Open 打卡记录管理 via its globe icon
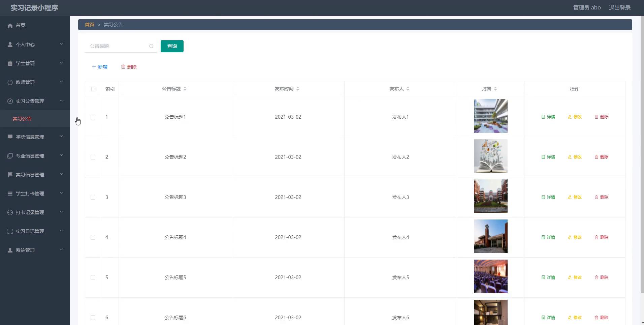The width and height of the screenshot is (644, 325). pyautogui.click(x=10, y=212)
